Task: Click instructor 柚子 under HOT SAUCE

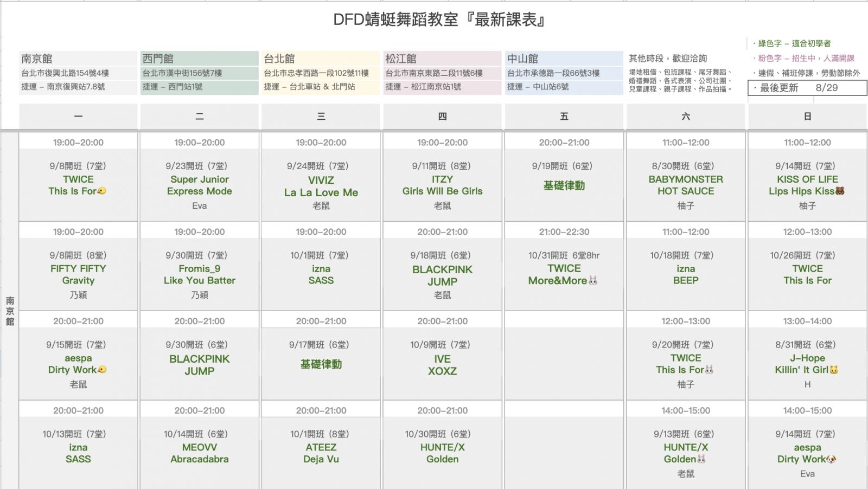Action: [x=686, y=206]
